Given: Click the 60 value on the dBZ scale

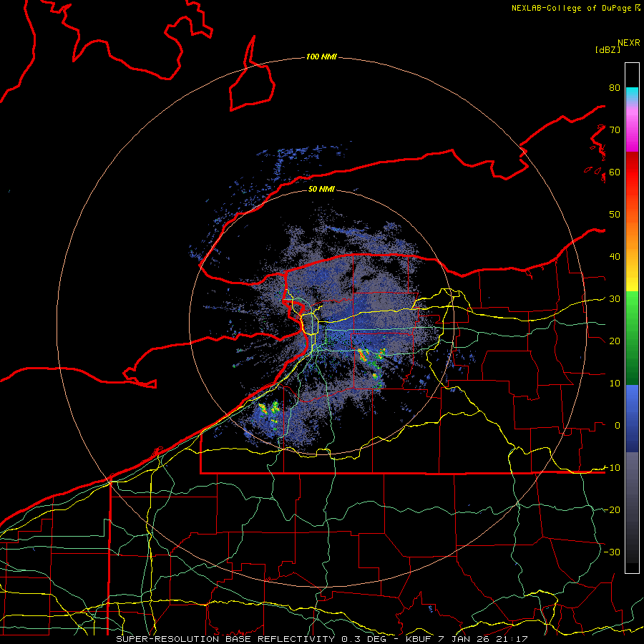Looking at the screenshot, I should click(615, 172).
